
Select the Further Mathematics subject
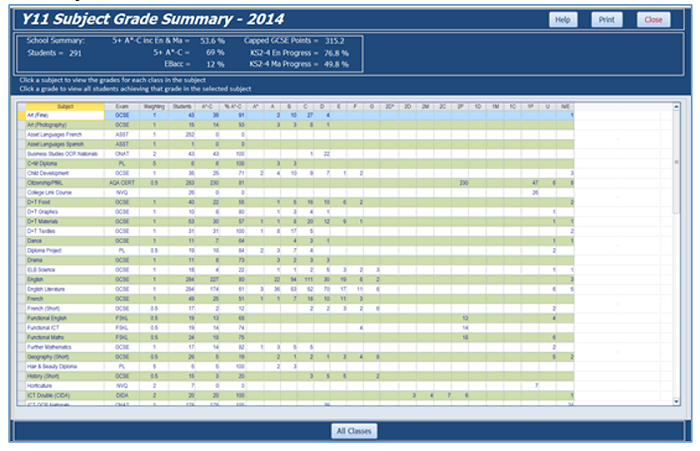coord(65,347)
